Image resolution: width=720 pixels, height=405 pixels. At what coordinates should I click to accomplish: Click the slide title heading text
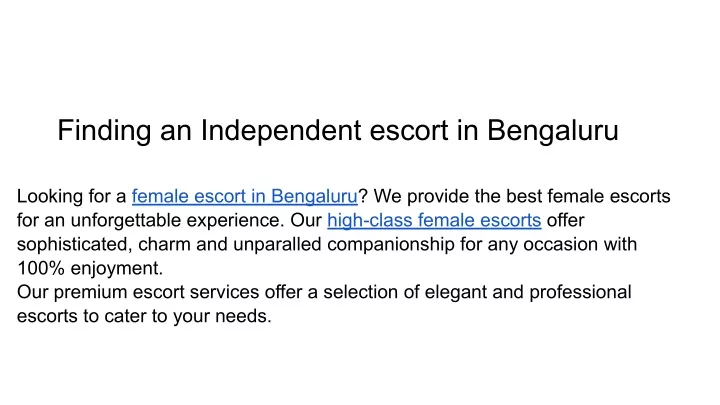338,130
